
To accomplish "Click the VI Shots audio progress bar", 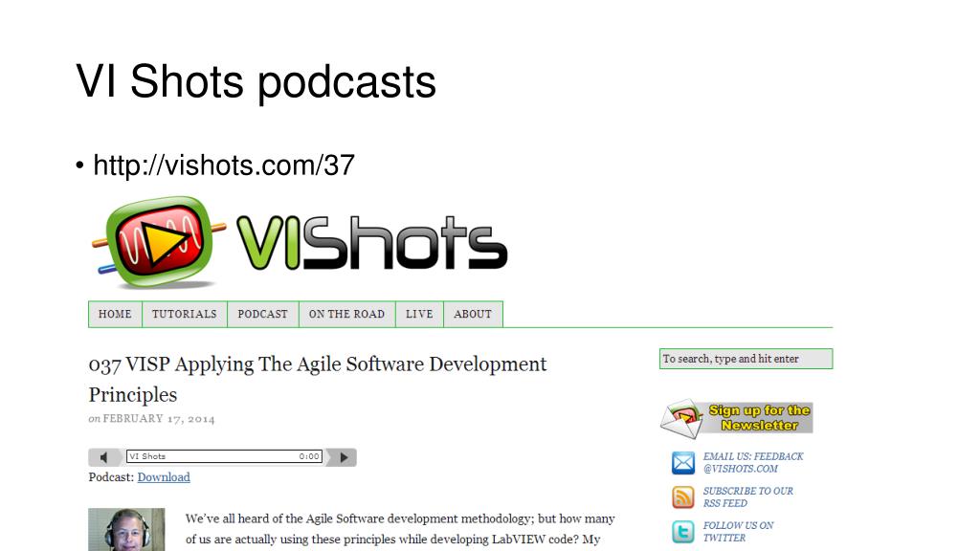I will (x=224, y=456).
